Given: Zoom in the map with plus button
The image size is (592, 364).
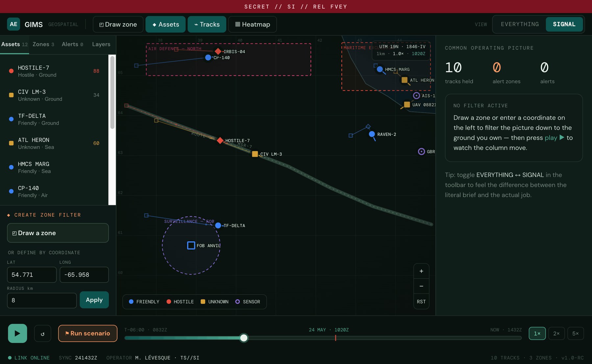Looking at the screenshot, I should click(421, 271).
